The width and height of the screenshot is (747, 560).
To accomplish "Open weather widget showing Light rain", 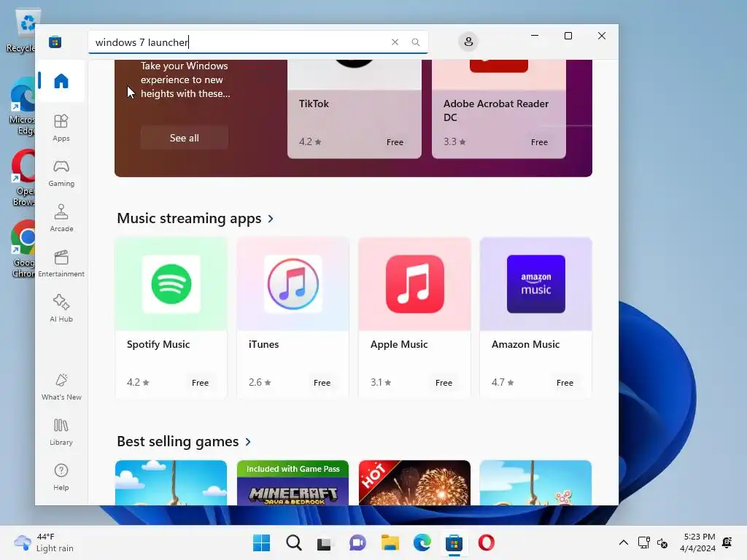I will pyautogui.click(x=44, y=542).
